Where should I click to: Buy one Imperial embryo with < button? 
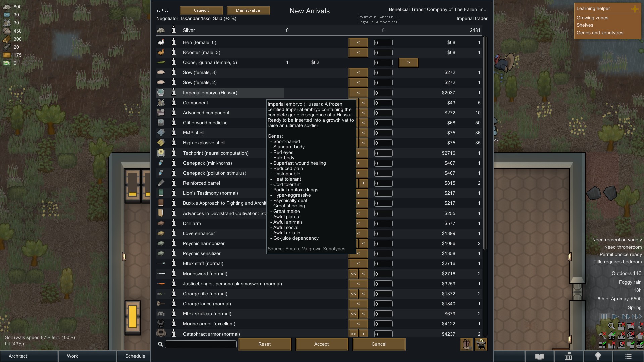358,93
